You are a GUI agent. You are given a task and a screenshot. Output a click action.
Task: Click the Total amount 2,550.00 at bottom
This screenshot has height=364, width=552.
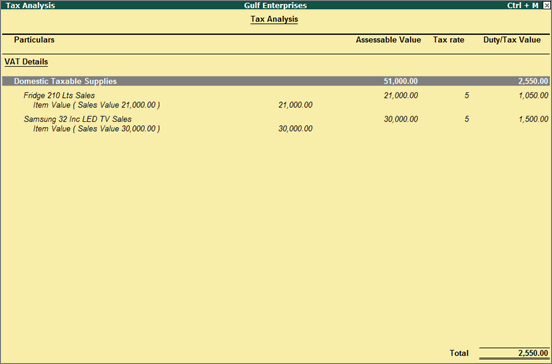[x=533, y=353]
